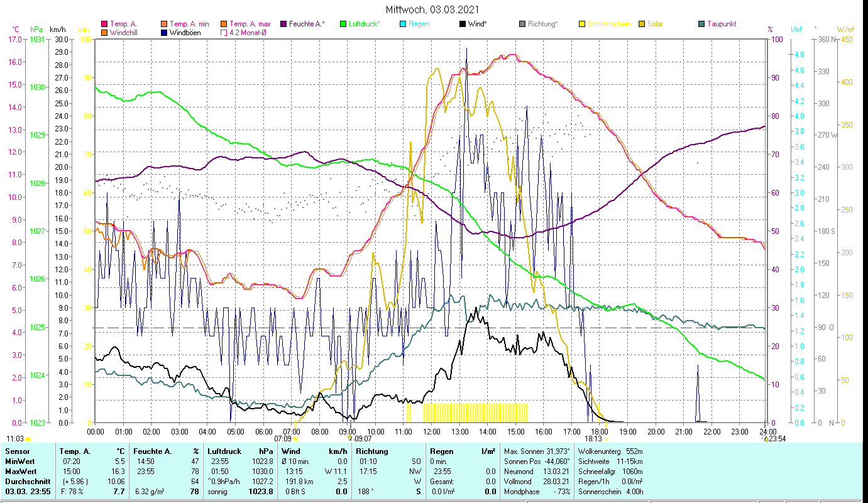Click the gray Richtung* legend swatch
The height and width of the screenshot is (503, 868).
(x=522, y=24)
